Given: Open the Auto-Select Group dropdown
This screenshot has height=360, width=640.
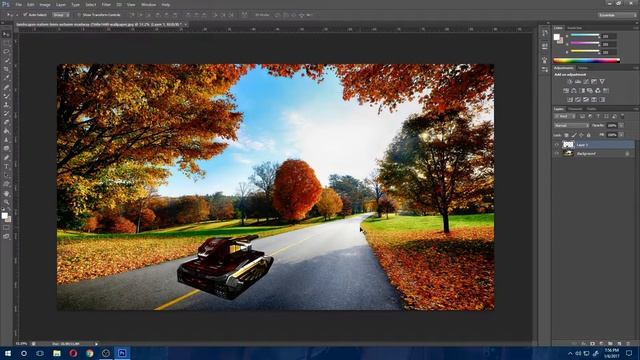Looking at the screenshot, I should [61, 15].
